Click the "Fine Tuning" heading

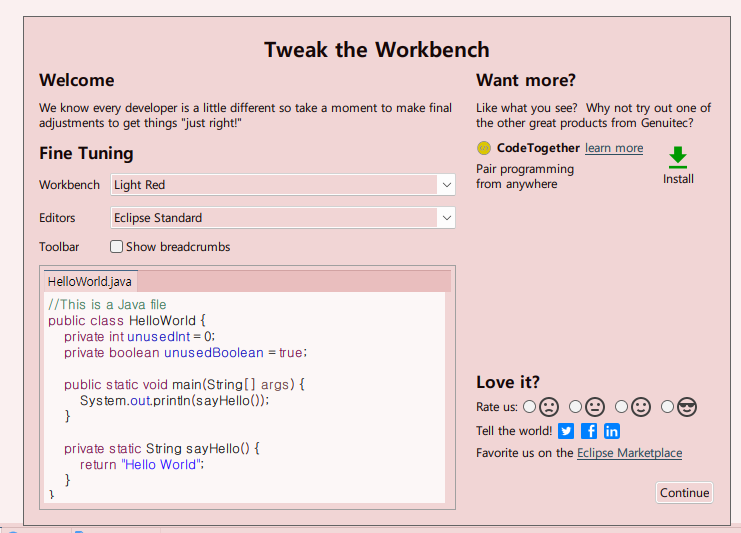click(86, 153)
